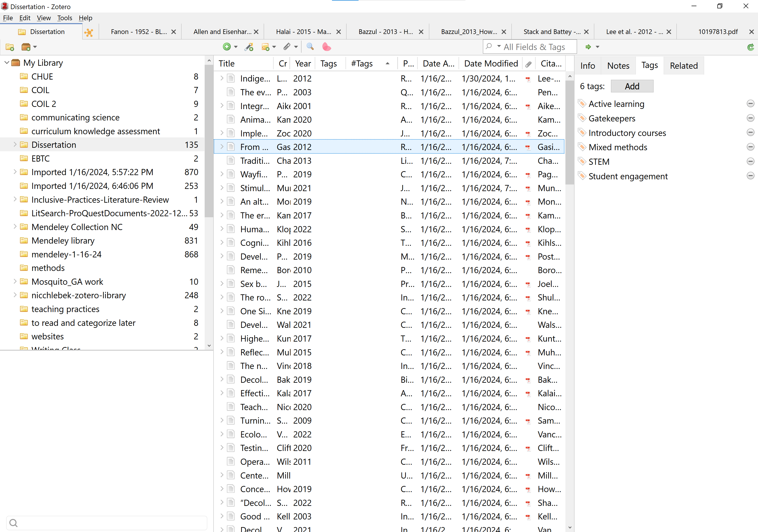Collapse the My Library tree
Screen dimensions: 758x532
7,63
